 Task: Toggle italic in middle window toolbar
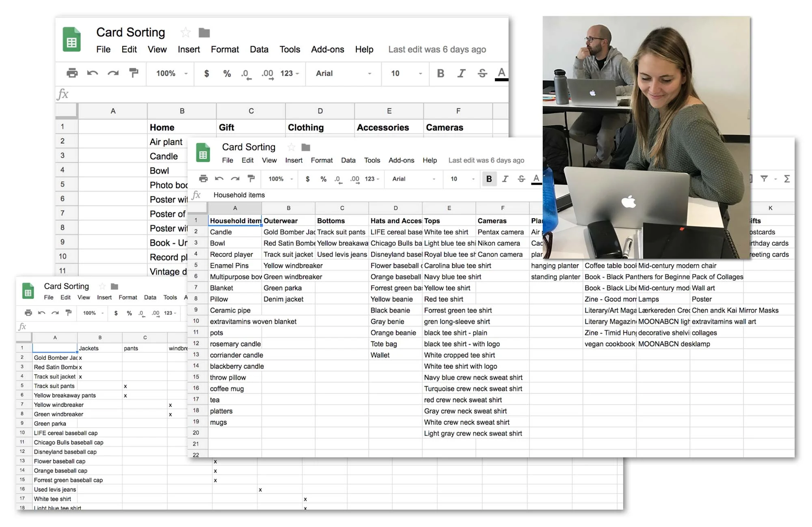click(505, 179)
